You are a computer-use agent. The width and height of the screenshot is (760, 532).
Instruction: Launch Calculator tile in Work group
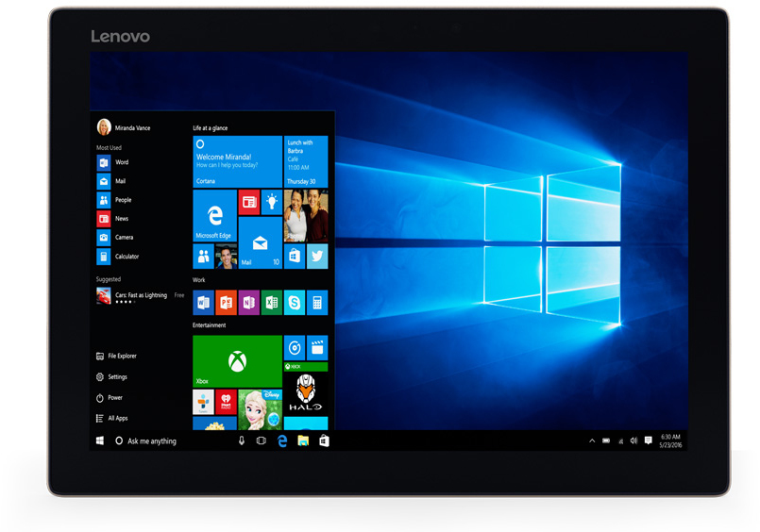[x=317, y=303]
